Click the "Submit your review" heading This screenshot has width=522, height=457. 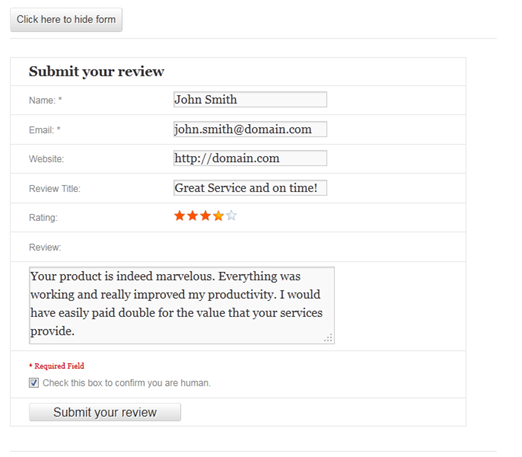pos(96,72)
